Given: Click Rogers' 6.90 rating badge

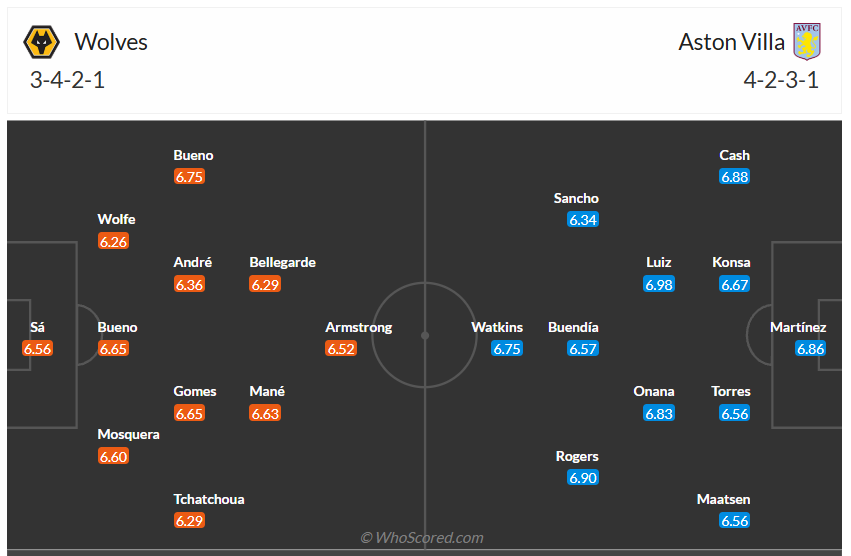Looking at the screenshot, I should point(583,478).
